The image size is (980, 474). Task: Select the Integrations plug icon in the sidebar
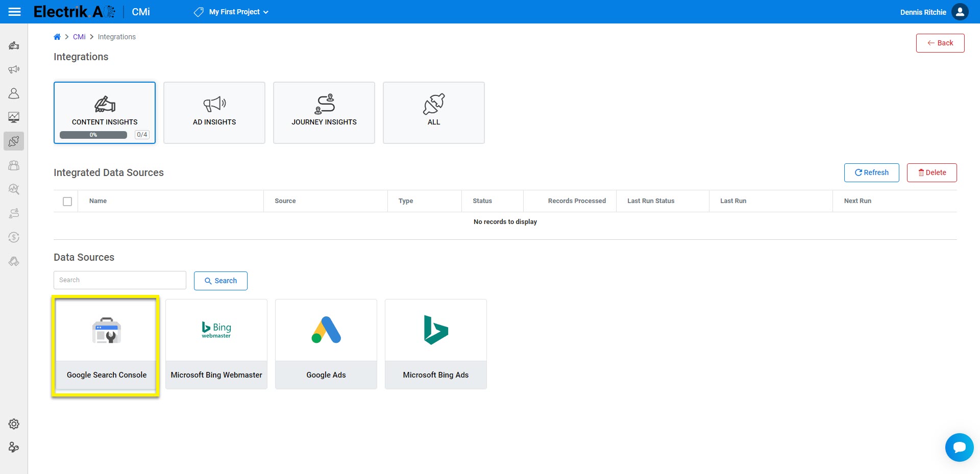[x=14, y=141]
